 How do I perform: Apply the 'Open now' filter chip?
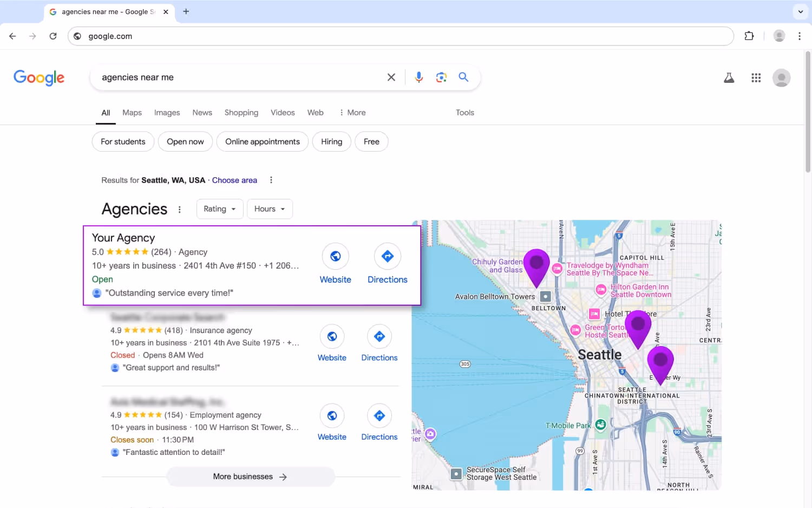tap(185, 142)
